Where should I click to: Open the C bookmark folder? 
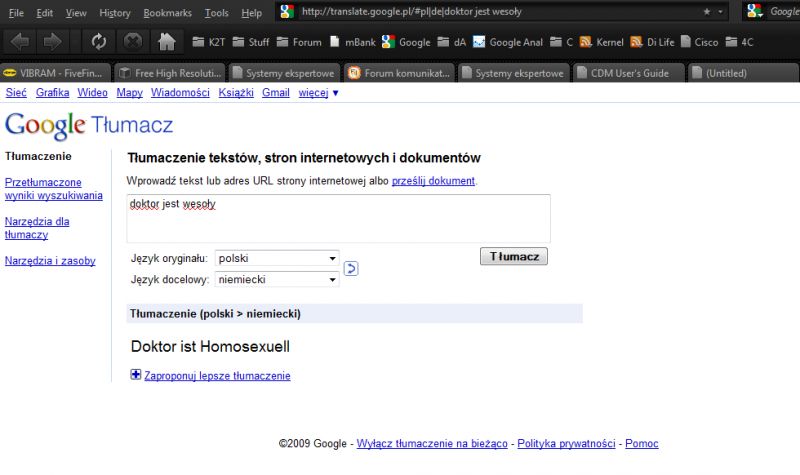point(561,42)
